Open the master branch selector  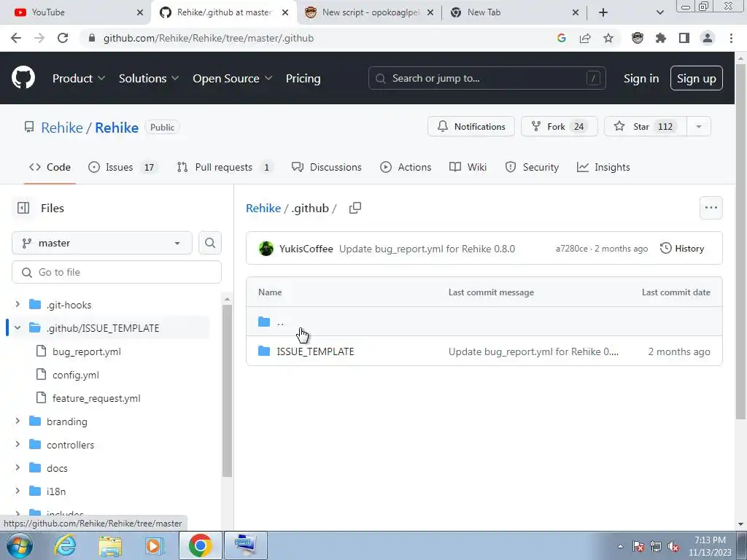(x=102, y=243)
